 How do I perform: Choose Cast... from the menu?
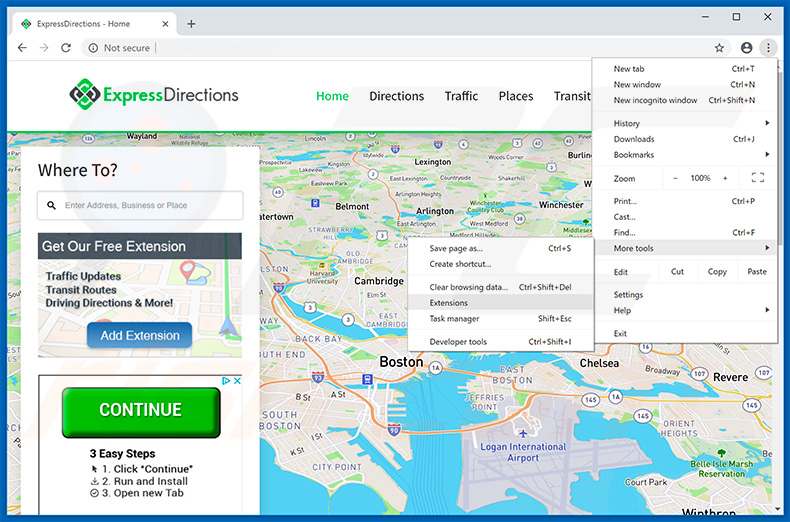click(x=685, y=217)
